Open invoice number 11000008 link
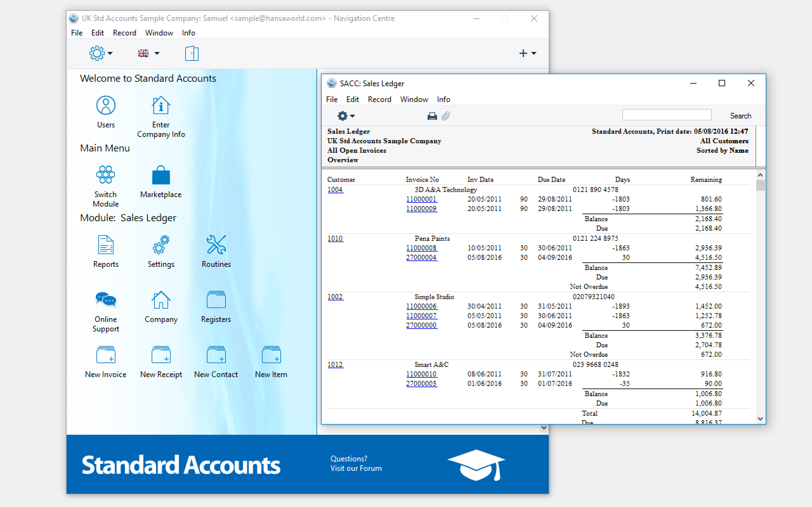 (x=421, y=248)
